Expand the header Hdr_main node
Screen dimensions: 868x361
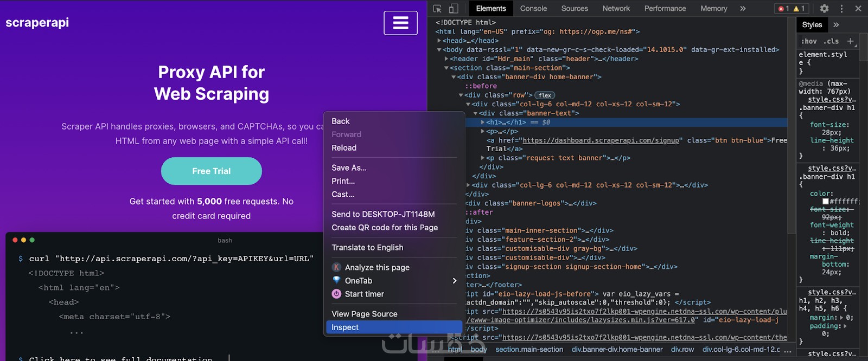click(446, 59)
